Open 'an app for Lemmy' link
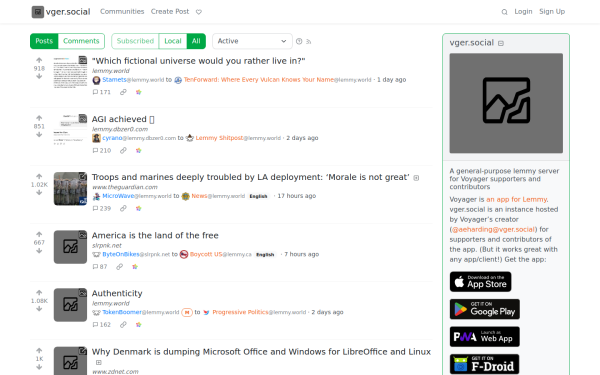Viewport: 600px width, 375px height. pos(516,199)
